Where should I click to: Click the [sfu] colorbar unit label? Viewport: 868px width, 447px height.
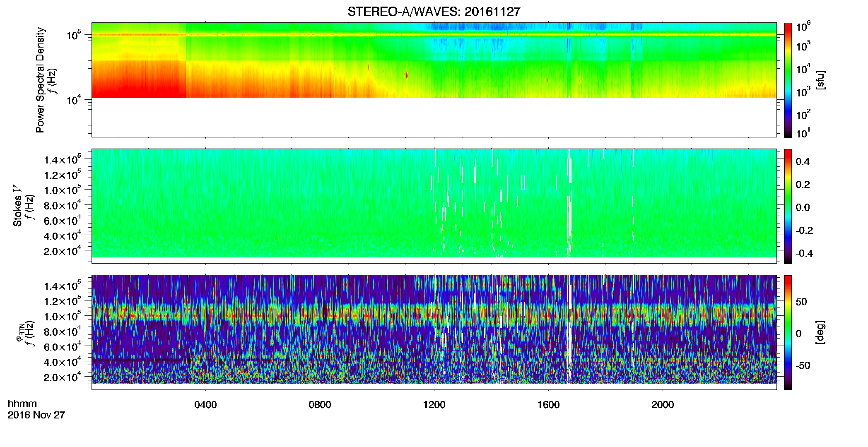point(820,80)
